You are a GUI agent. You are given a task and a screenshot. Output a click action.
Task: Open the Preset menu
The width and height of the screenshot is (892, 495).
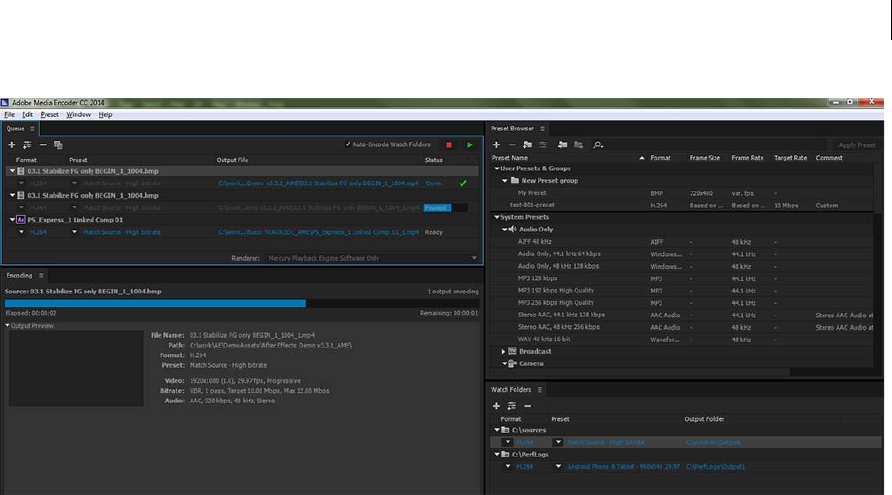coord(49,115)
